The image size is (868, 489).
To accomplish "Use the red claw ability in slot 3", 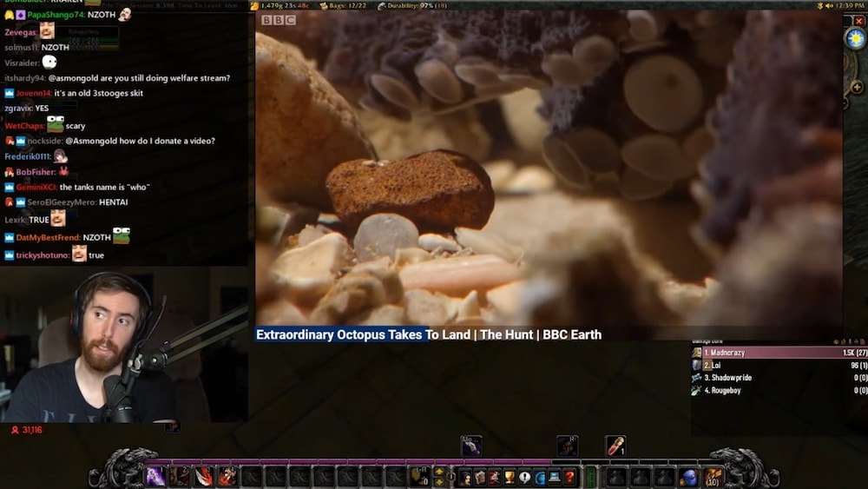I will click(x=204, y=477).
